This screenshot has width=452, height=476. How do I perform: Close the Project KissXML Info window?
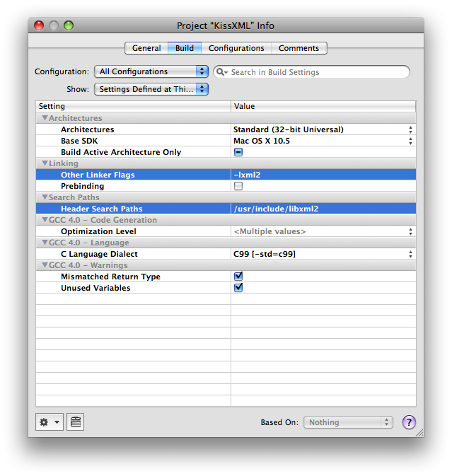(39, 25)
